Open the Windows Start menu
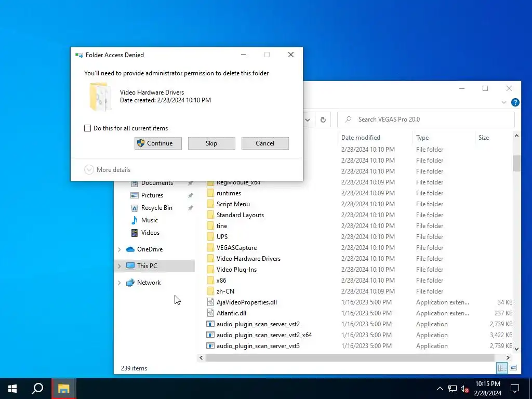 pos(12,389)
